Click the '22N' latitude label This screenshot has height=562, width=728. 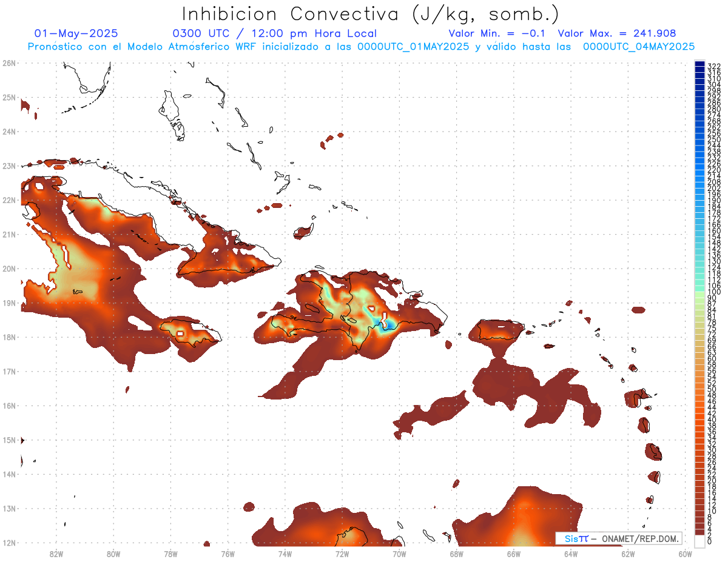[8, 200]
